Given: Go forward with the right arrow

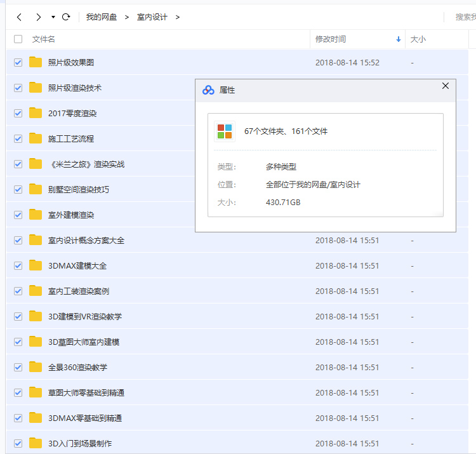Looking at the screenshot, I should coord(38,17).
